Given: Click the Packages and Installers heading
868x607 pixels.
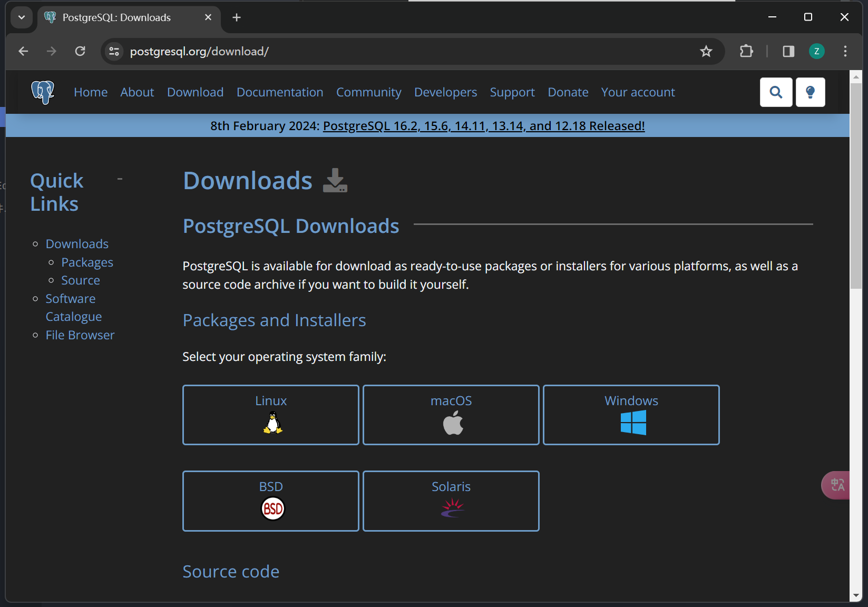Looking at the screenshot, I should 274,320.
